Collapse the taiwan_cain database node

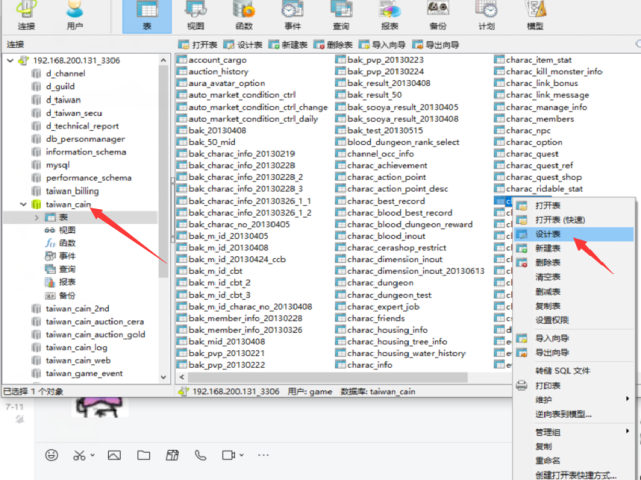23,204
